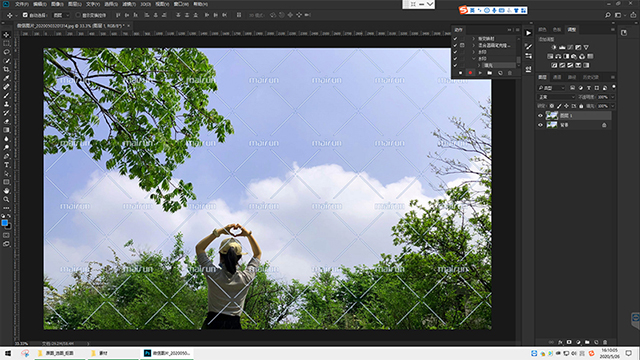Open the layer blend mode dropdown 正常
The image size is (640, 360).
click(556, 97)
